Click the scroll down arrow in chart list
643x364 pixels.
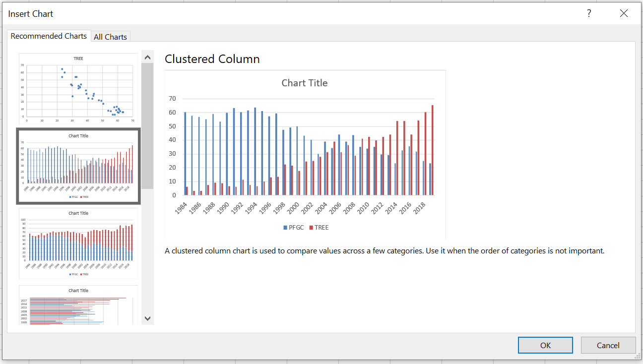[147, 318]
